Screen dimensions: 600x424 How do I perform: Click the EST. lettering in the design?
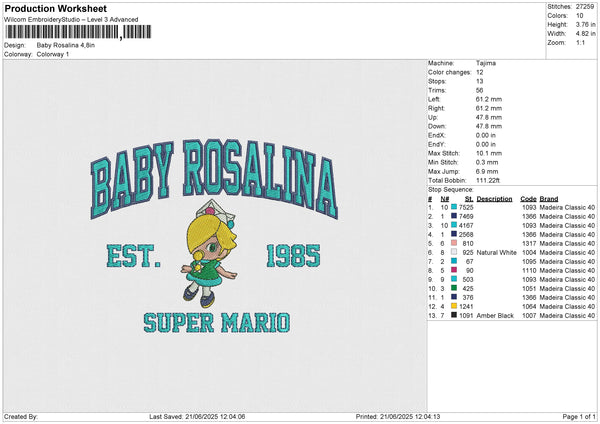(133, 256)
